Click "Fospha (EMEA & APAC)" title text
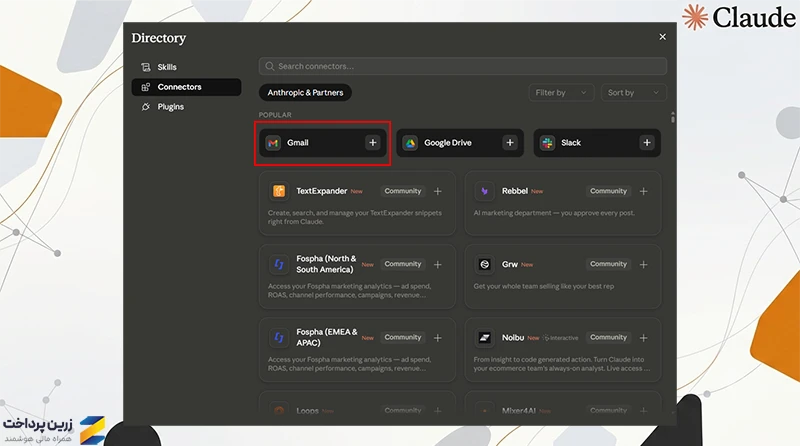The height and width of the screenshot is (446, 800). point(327,337)
